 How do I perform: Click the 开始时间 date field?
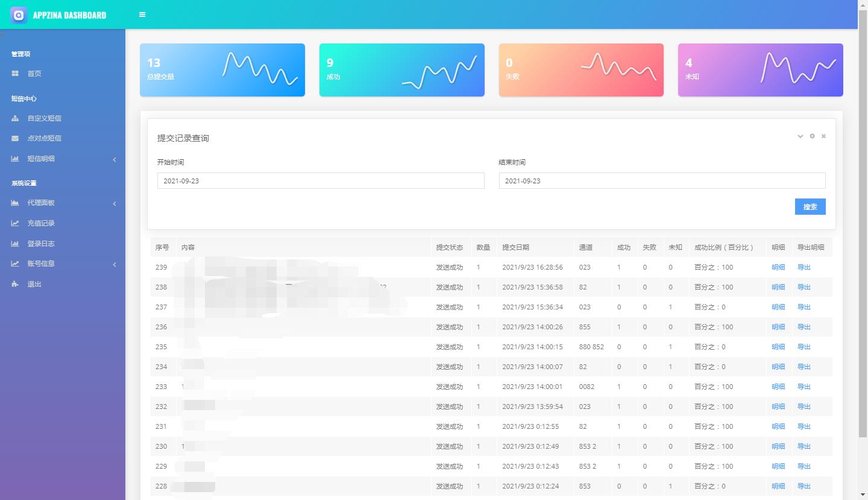pyautogui.click(x=321, y=181)
